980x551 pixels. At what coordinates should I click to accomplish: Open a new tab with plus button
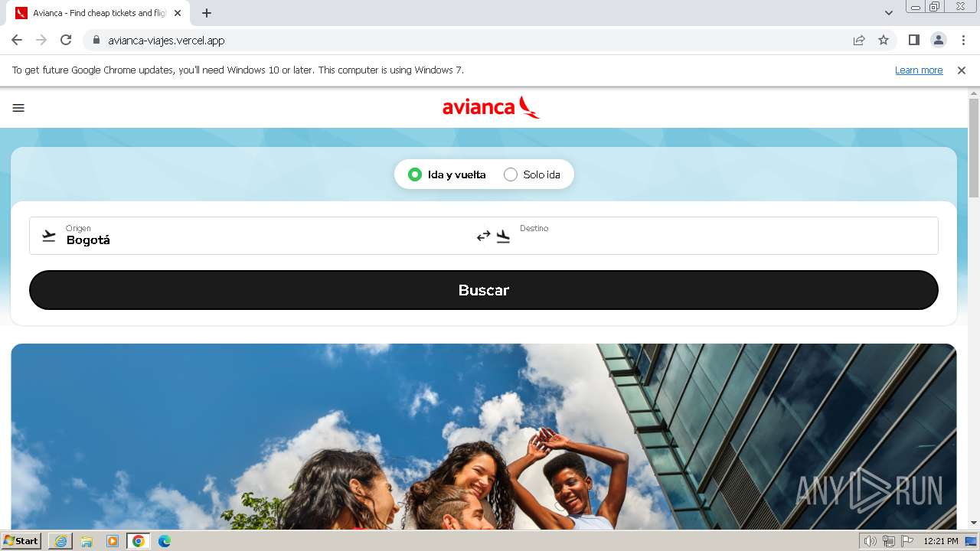click(x=207, y=13)
